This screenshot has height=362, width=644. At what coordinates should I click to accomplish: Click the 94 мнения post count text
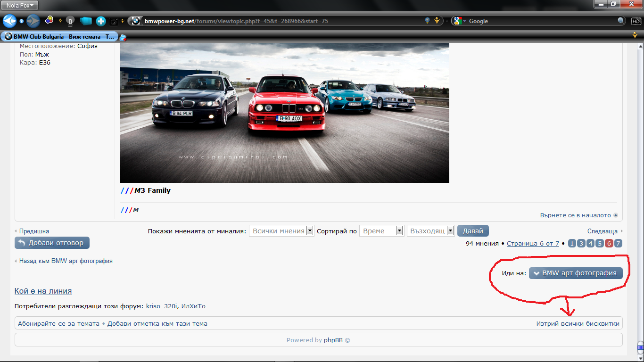pyautogui.click(x=482, y=243)
